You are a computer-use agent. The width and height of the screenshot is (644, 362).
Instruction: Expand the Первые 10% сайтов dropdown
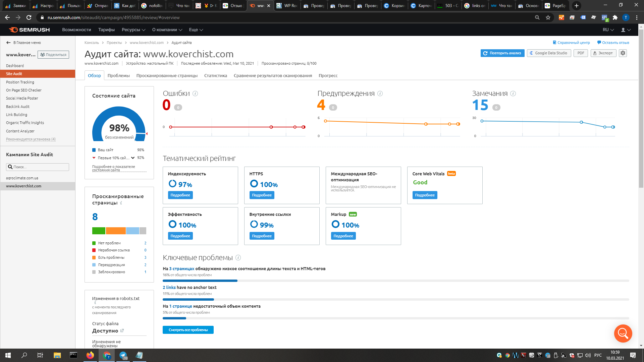(133, 158)
